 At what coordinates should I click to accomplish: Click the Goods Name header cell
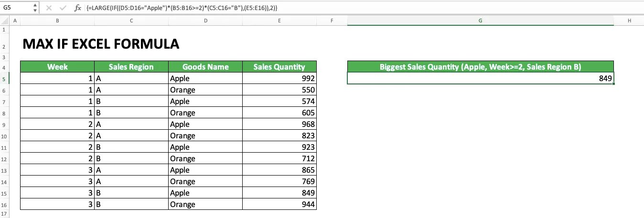point(205,67)
